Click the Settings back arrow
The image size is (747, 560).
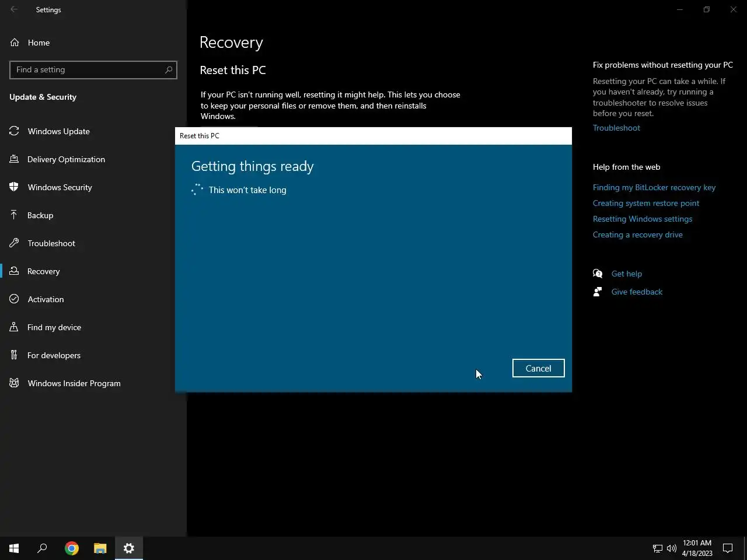click(x=14, y=9)
